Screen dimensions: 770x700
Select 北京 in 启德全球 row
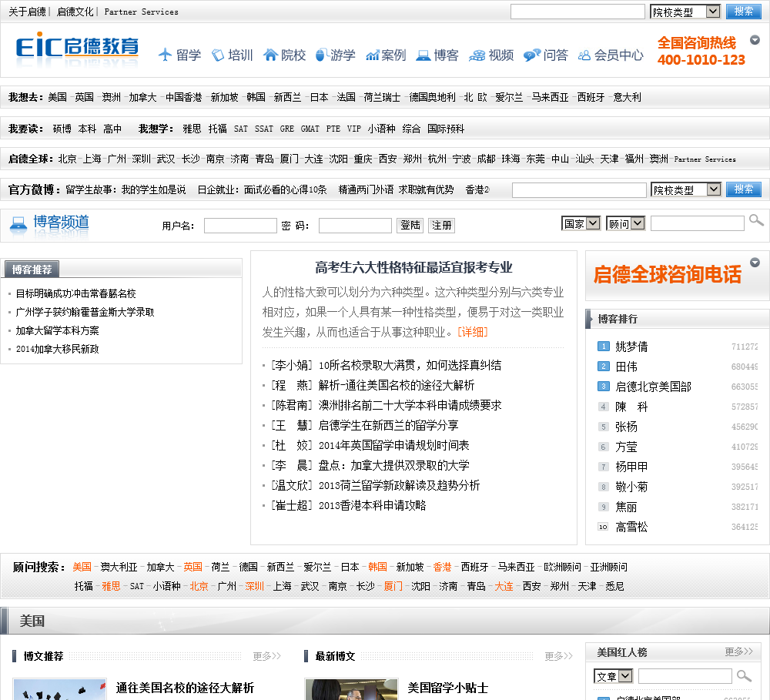(x=68, y=159)
